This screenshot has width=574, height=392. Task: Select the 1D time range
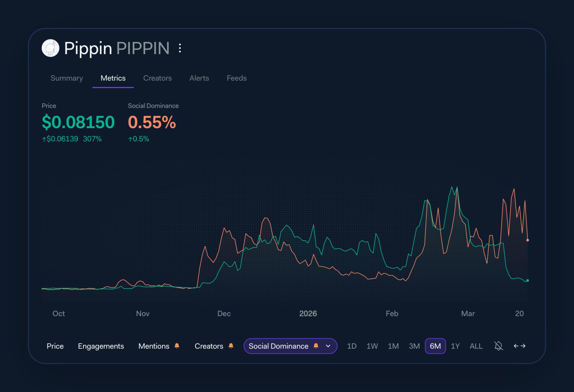pos(351,346)
